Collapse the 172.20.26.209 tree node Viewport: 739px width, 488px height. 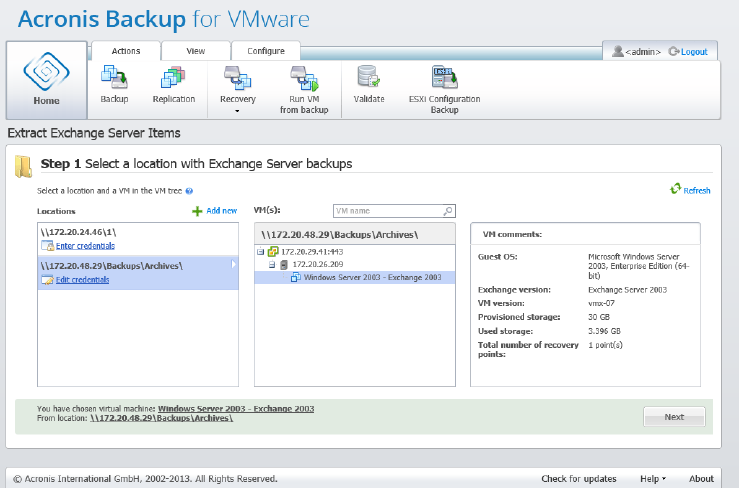click(x=272, y=265)
